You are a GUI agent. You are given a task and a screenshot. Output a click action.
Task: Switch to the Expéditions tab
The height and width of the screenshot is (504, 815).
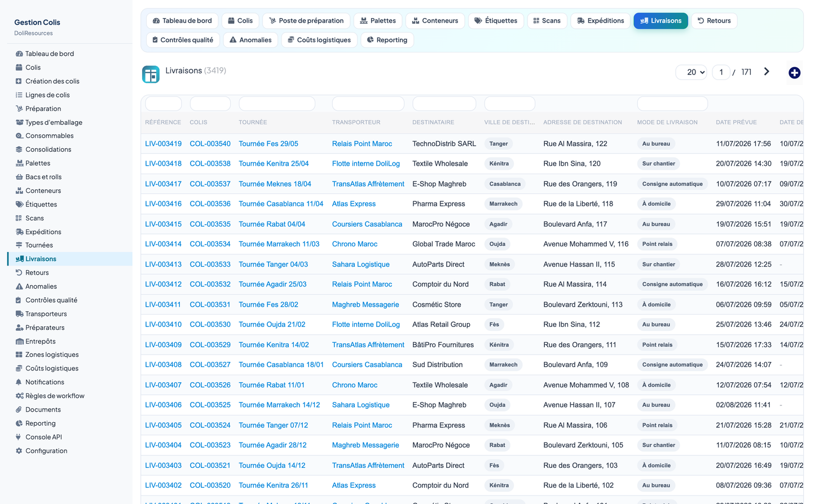(x=601, y=21)
